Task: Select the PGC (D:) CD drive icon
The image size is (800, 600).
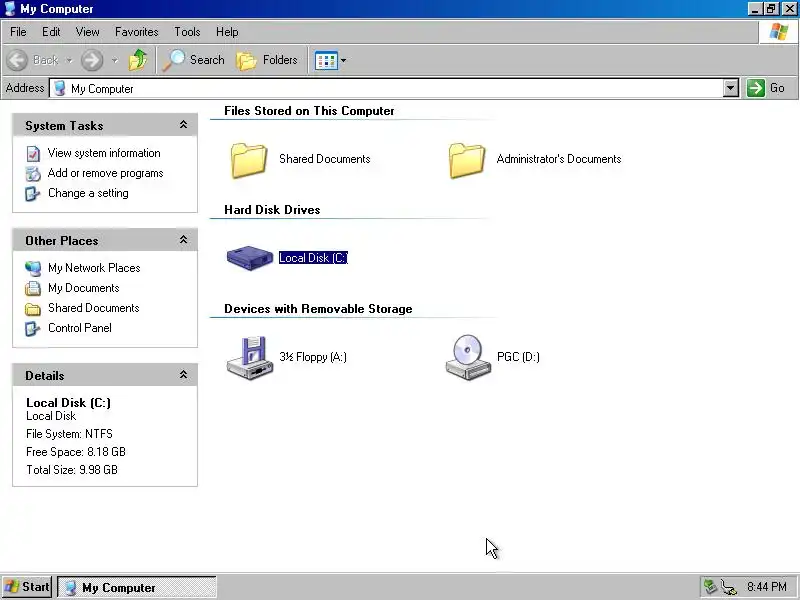Action: pyautogui.click(x=468, y=357)
